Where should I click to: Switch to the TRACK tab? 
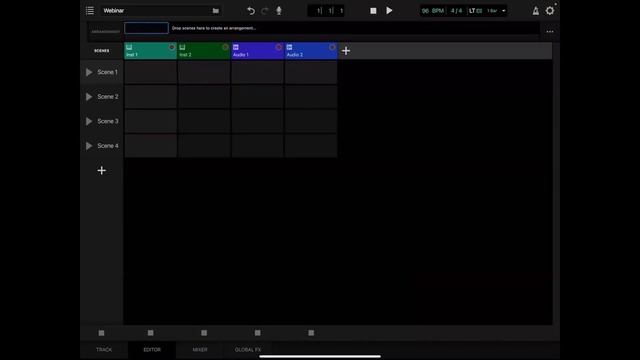[x=104, y=350]
